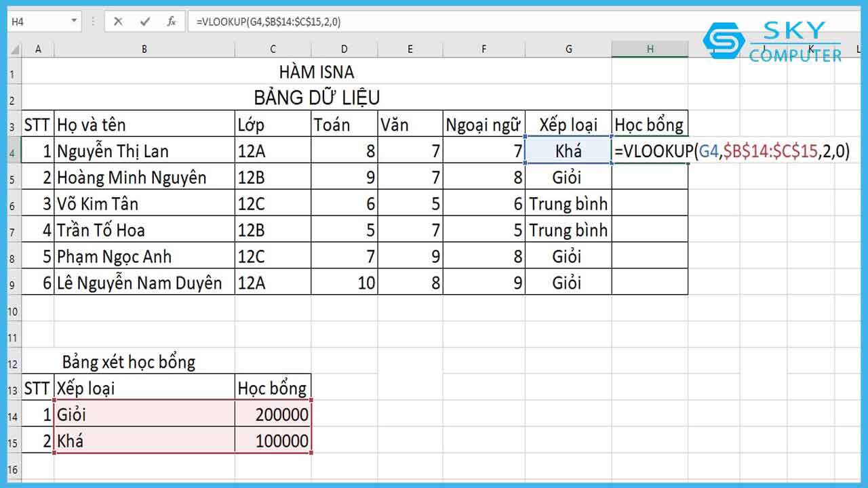Select the column C header

pos(273,49)
